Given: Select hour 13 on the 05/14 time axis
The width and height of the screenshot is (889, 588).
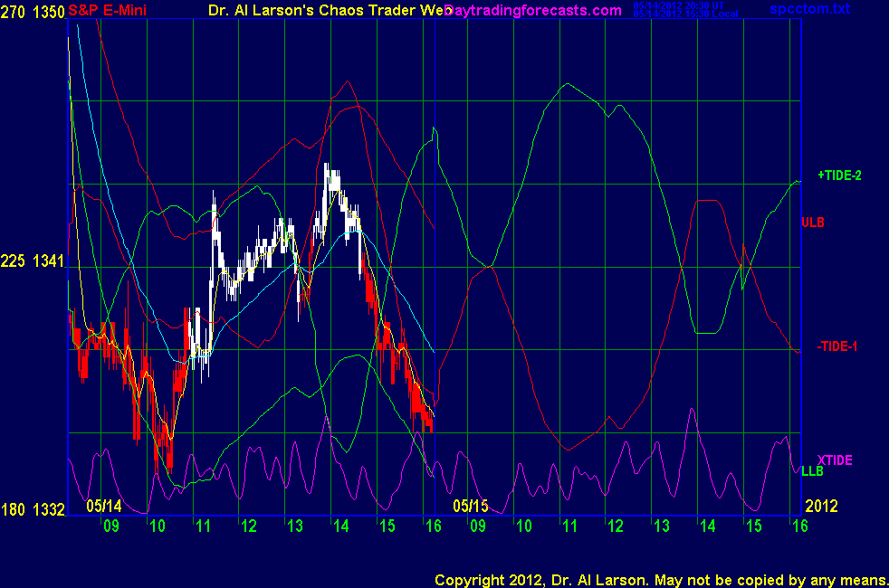Looking at the screenshot, I should pos(292,526).
